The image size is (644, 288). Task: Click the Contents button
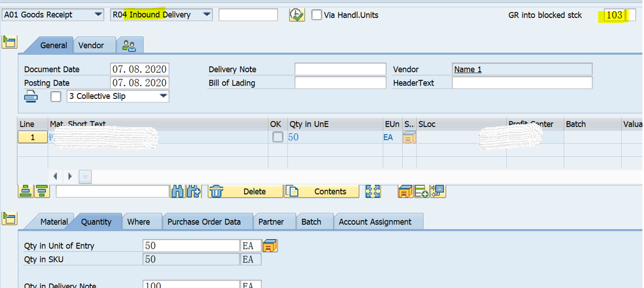coord(321,191)
